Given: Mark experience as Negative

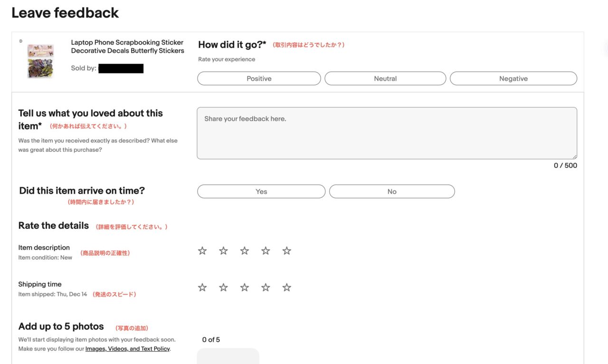Looking at the screenshot, I should point(513,79).
